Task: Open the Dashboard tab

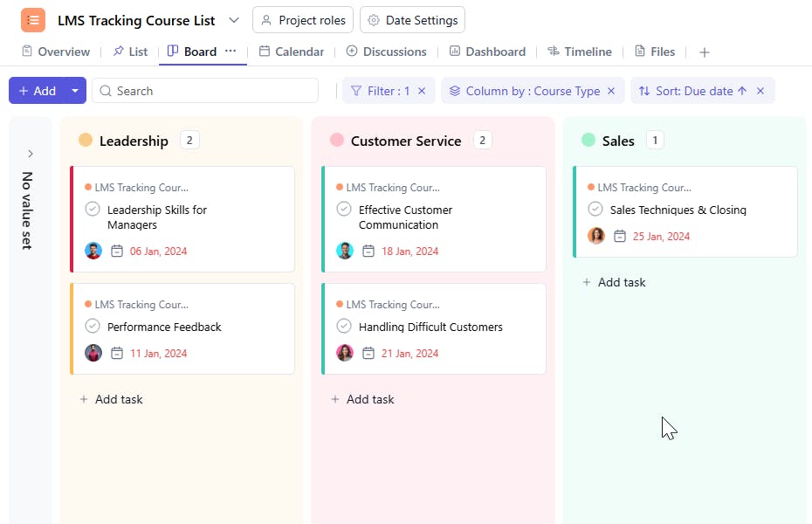Action: click(x=487, y=52)
